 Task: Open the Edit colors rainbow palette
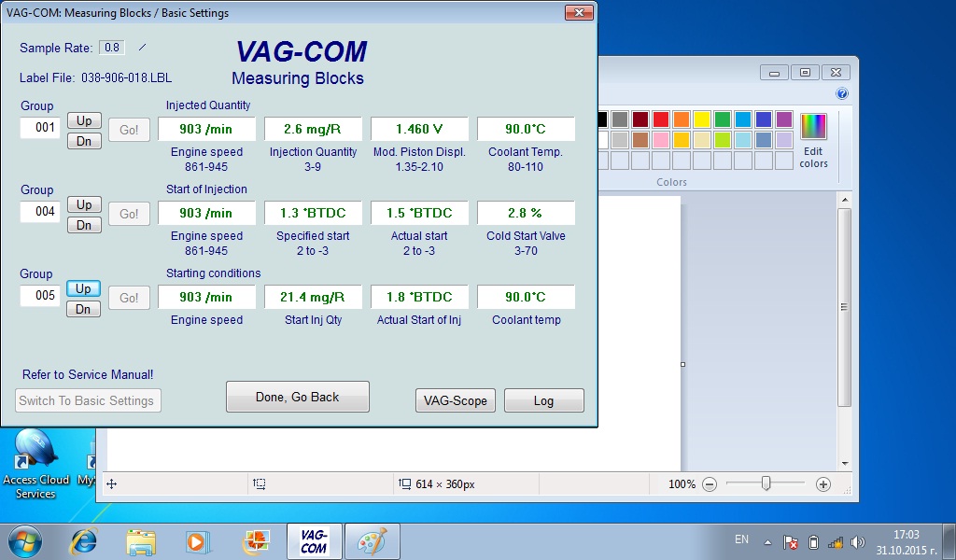pos(813,126)
